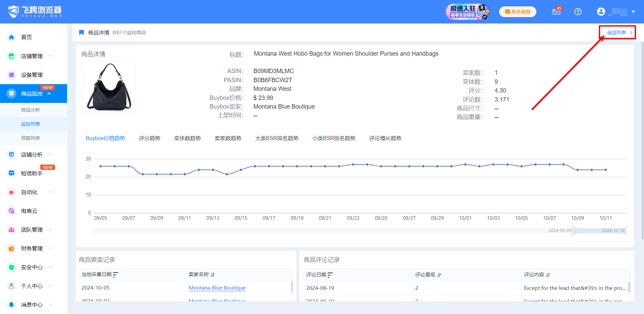Screen dimensions: 644x314
Task: Open the mail inbox icon with badge
Action: (x=556, y=12)
